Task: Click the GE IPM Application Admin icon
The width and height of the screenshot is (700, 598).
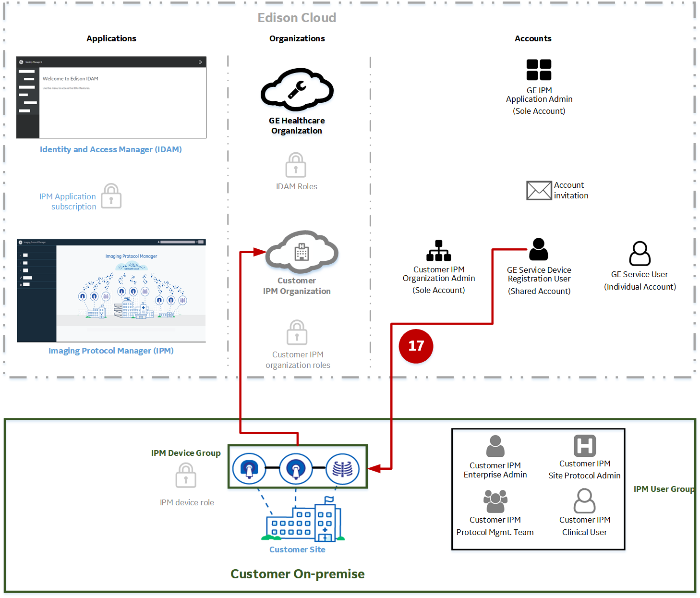Action: coord(539,70)
